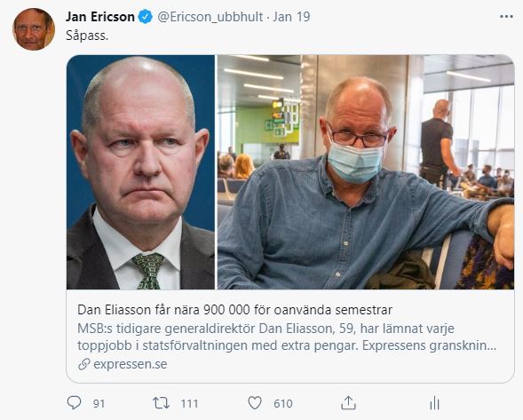Click the masked man airport photo
The image size is (523, 420).
tap(366, 172)
